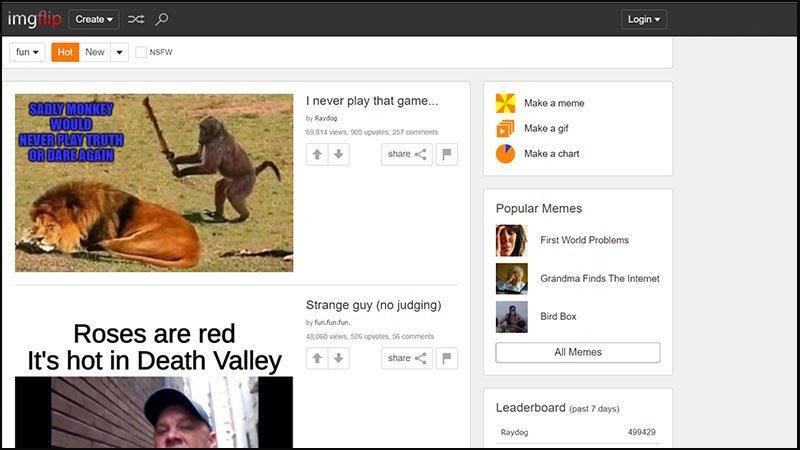Viewport: 800px width, 450px height.
Task: Open the fun stream dropdown
Action: [x=27, y=52]
